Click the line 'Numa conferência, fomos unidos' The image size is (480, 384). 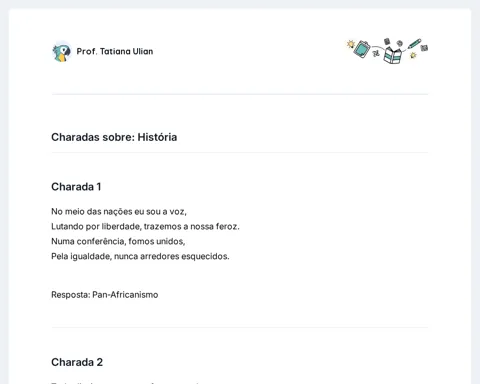[x=118, y=241]
